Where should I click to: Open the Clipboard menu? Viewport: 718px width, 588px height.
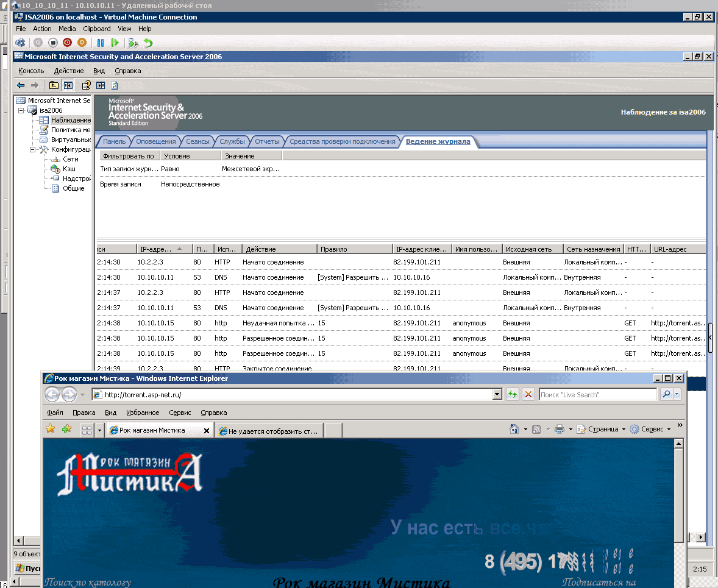pyautogui.click(x=97, y=29)
